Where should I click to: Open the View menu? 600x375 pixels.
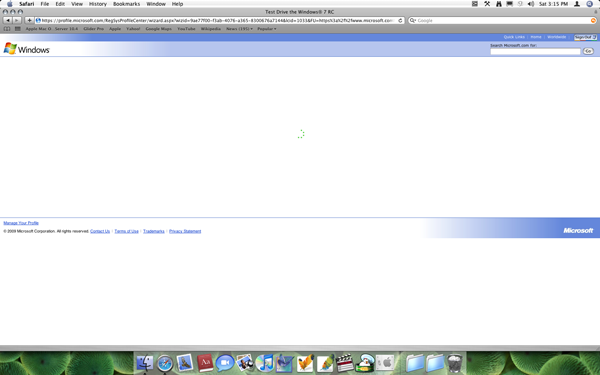(77, 4)
